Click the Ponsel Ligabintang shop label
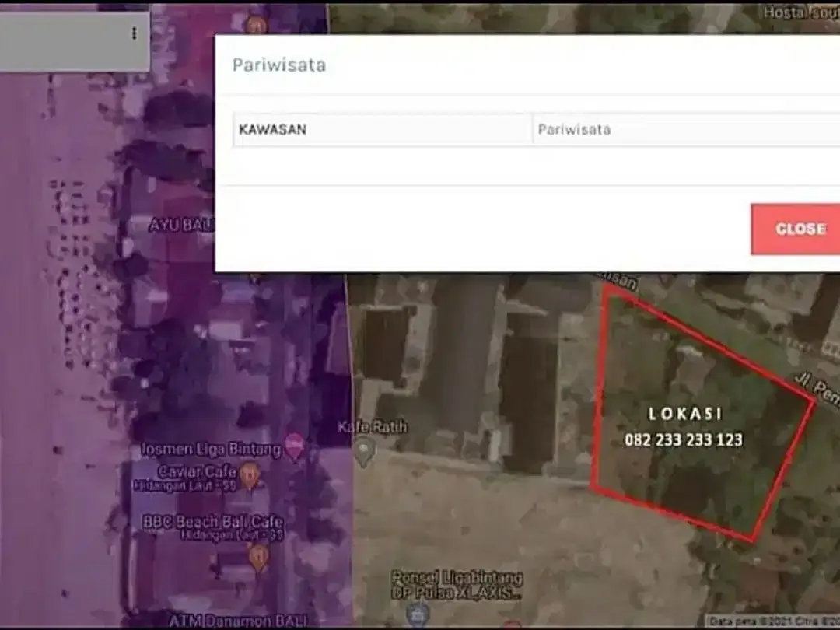The height and width of the screenshot is (630, 840). [457, 578]
